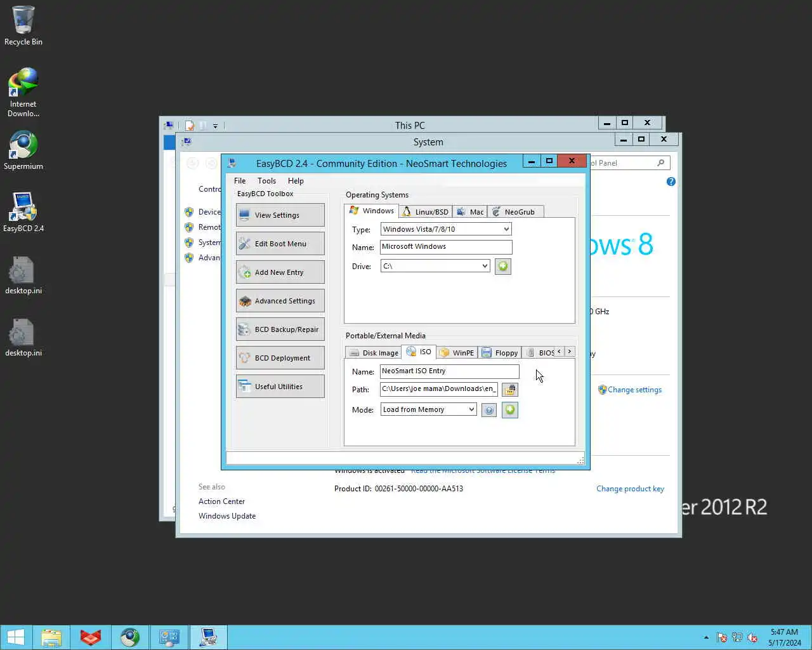The width and height of the screenshot is (812, 650).
Task: Click the Windows Start button
Action: 15,637
